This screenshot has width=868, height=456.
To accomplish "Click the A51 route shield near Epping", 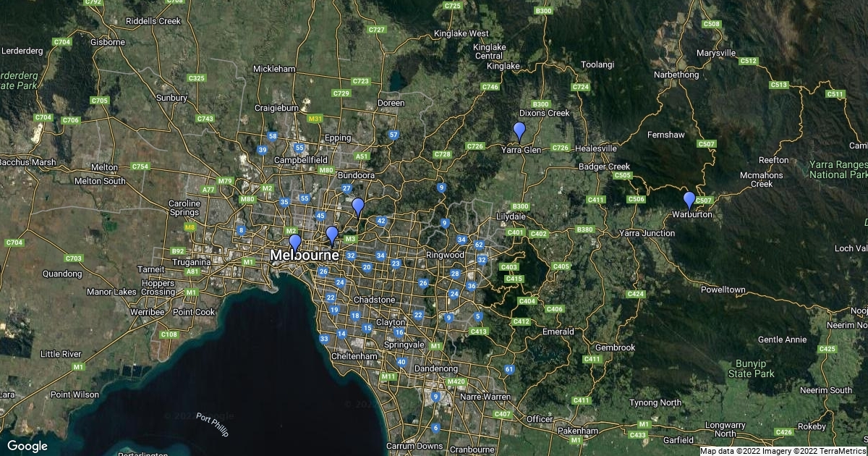I will point(362,156).
